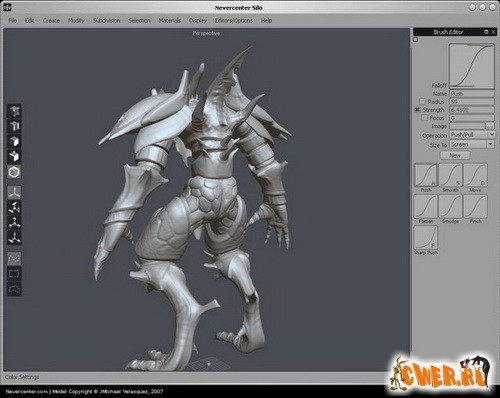The width and height of the screenshot is (500, 398).
Task: Open the Editors/Options menu
Action: [234, 21]
